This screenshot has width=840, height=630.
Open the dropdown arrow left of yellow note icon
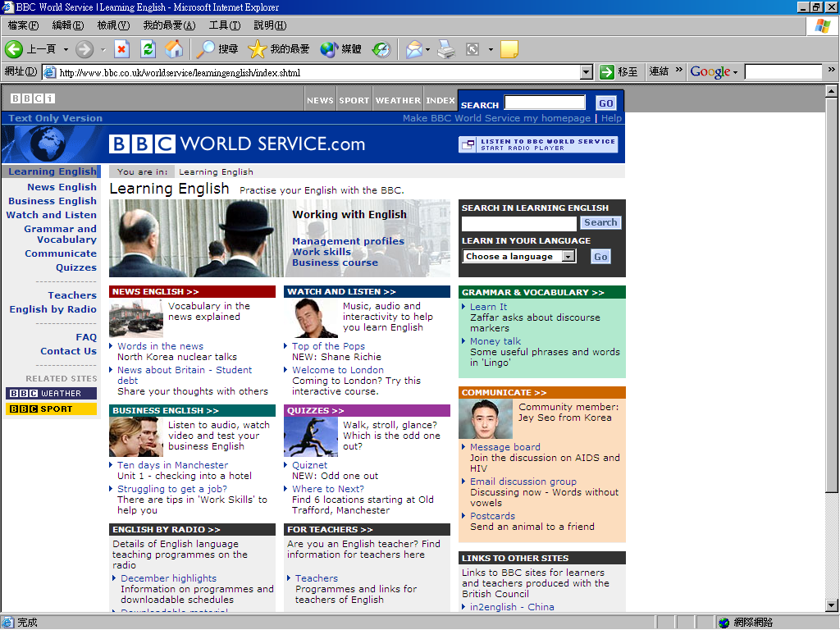pos(491,49)
